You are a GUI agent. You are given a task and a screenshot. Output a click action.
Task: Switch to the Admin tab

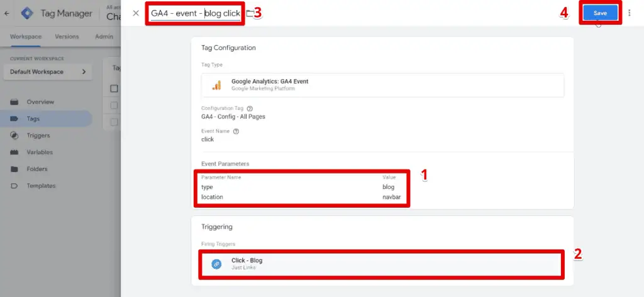click(104, 36)
